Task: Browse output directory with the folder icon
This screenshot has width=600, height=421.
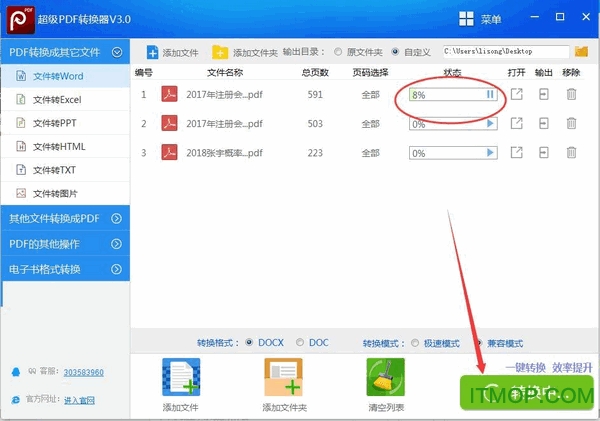Action: [581, 52]
